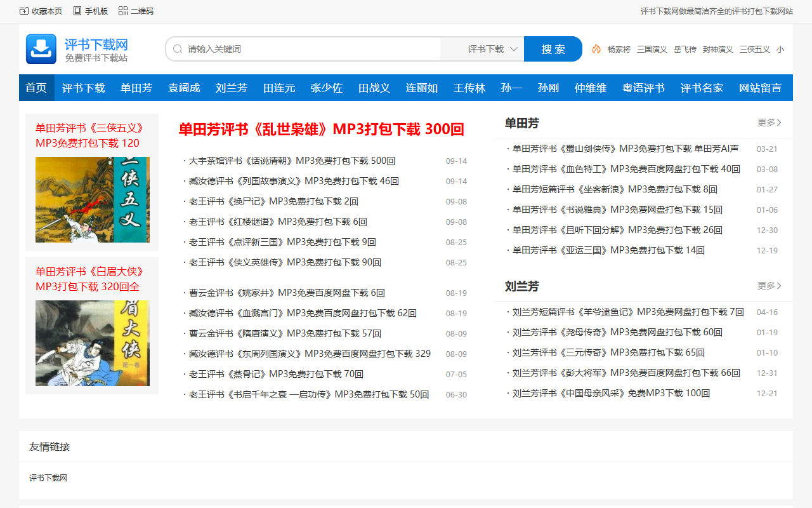Open 刘兰芳评书《尧母传奇》 60回 link
Image resolution: width=812 pixels, height=508 pixels.
[x=617, y=332]
